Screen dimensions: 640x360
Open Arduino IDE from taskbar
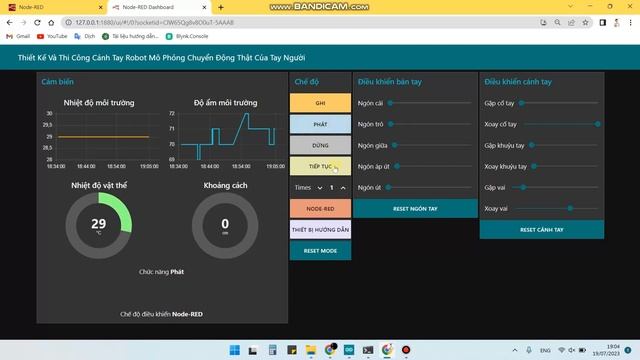coord(349,350)
